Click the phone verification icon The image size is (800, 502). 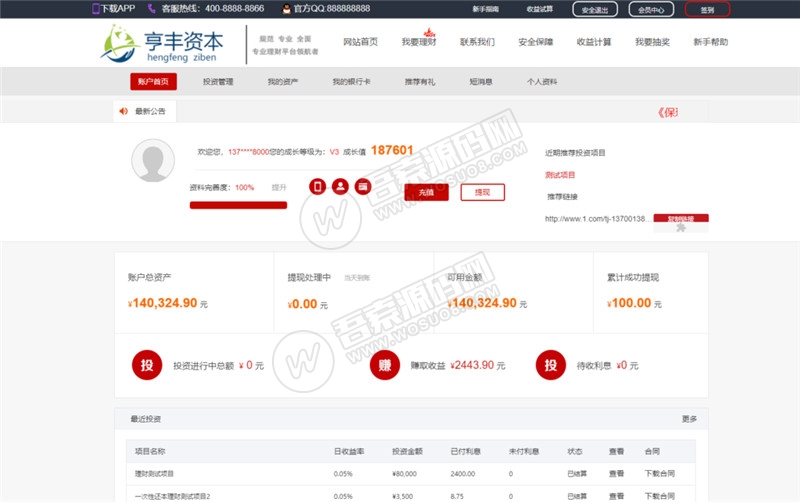point(318,187)
